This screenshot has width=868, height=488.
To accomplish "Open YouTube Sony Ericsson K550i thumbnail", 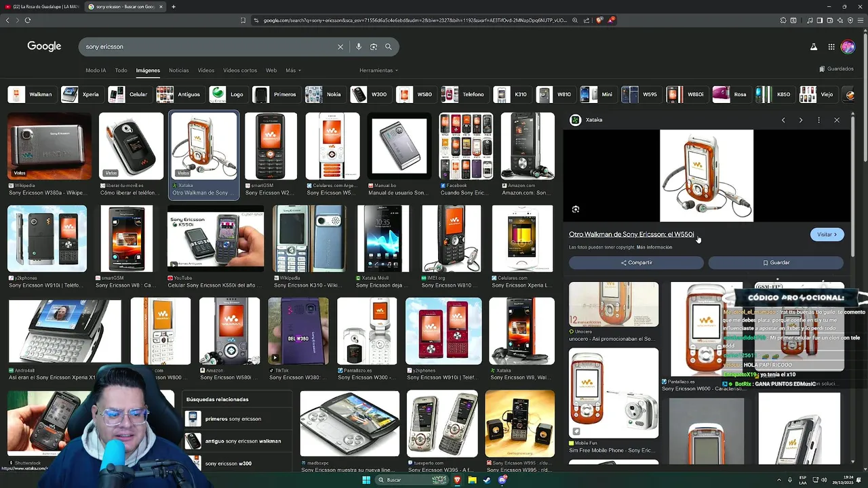I will pos(216,239).
